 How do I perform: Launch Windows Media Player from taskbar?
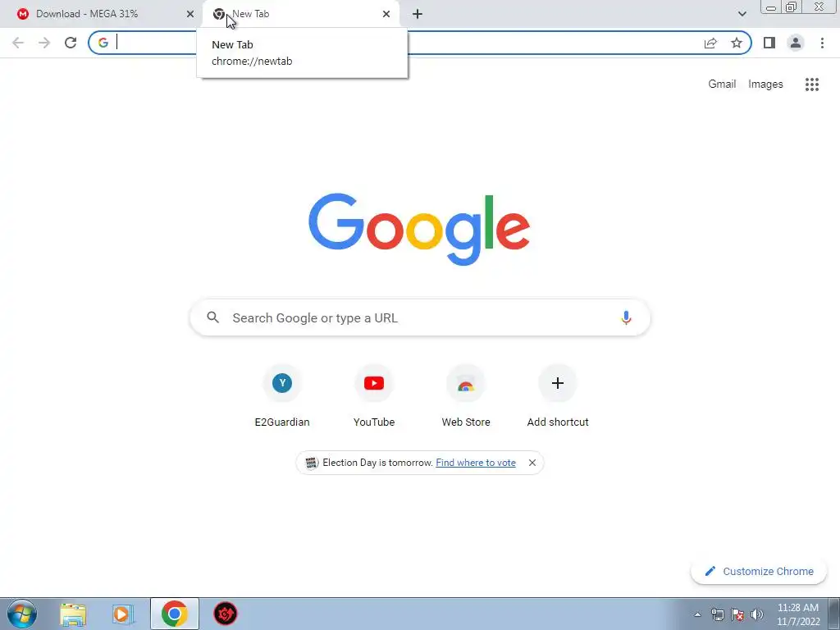point(123,614)
